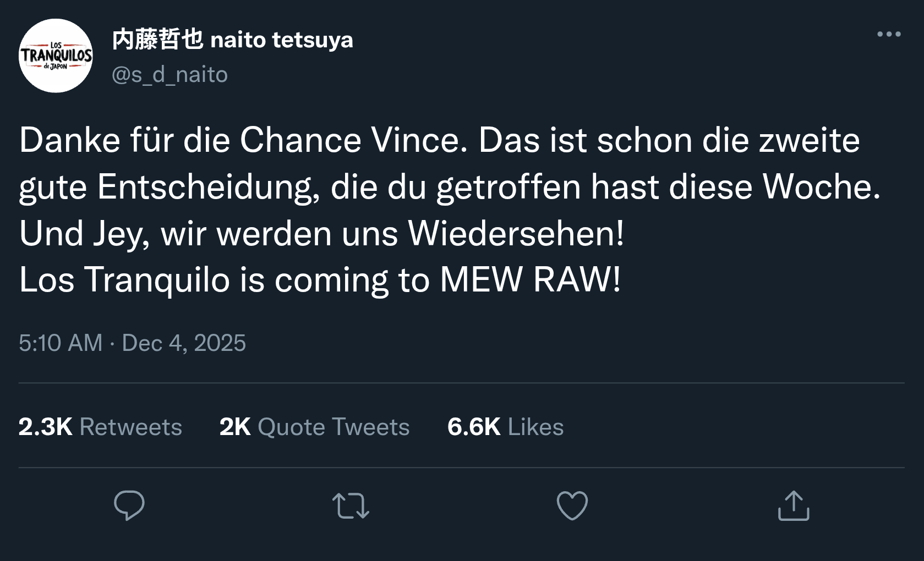
Task: Open the three-dot more options menu
Action: pos(889,34)
